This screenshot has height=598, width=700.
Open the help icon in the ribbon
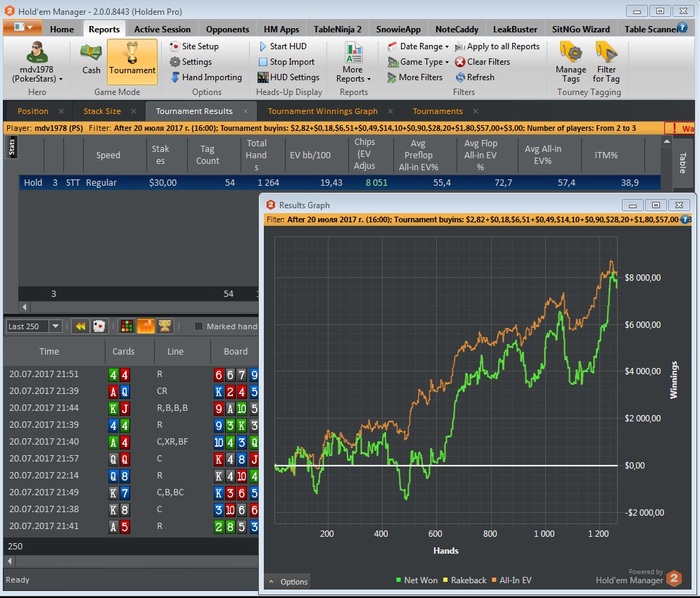[682, 28]
